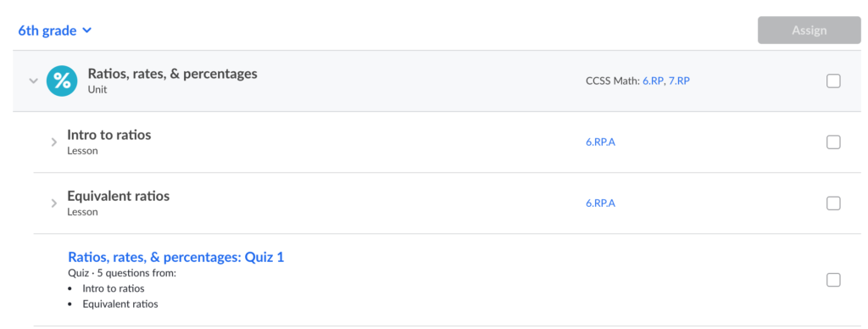Select the Intro to ratios lesson checkbox
The width and height of the screenshot is (868, 329).
coord(833,142)
